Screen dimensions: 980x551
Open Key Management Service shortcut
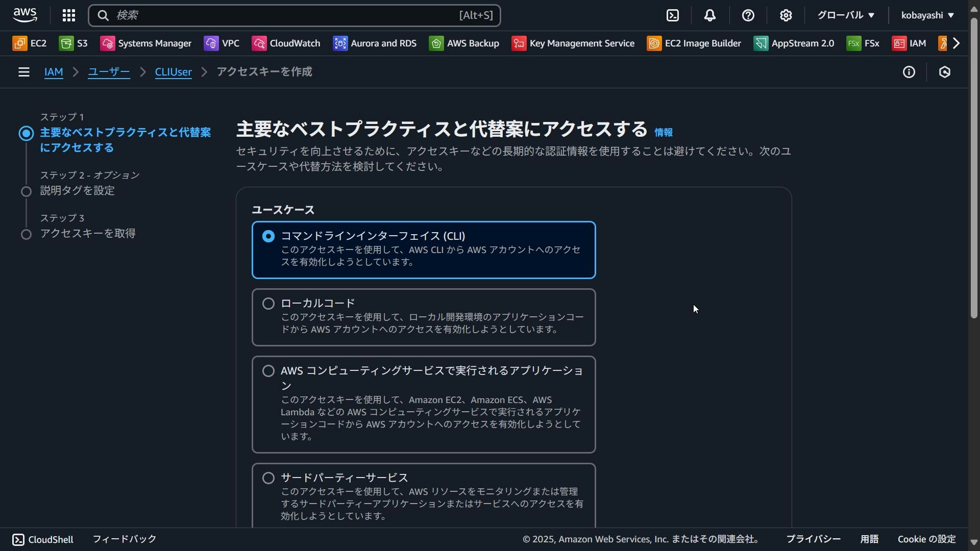[573, 43]
